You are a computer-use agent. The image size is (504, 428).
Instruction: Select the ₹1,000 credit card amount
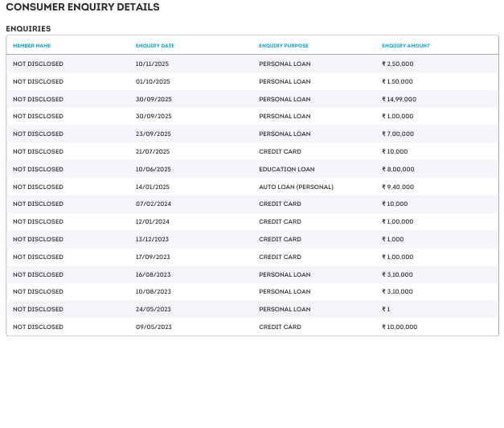pyautogui.click(x=392, y=239)
